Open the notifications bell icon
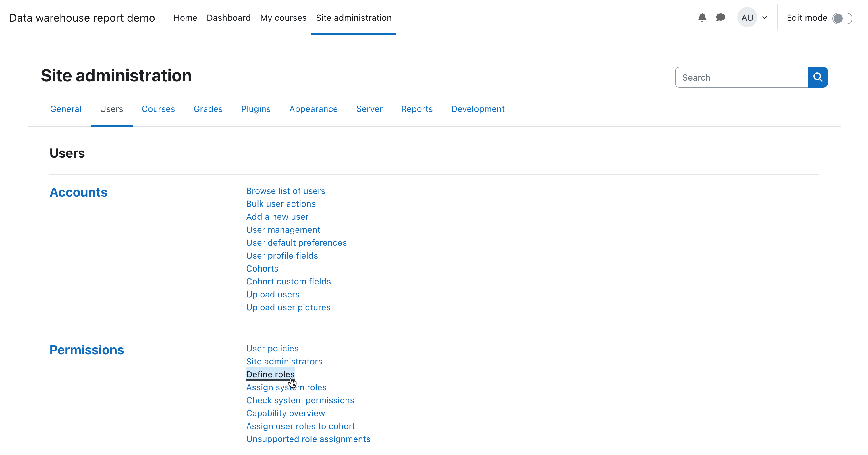Image resolution: width=868 pixels, height=455 pixels. (702, 18)
